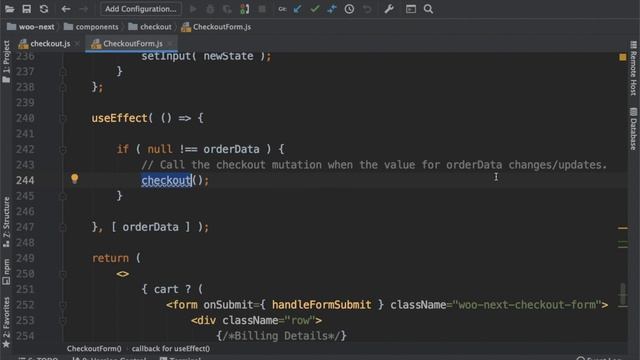Close the checkout.js tab
Screen dimensions: 640x360
pyautogui.click(x=77, y=44)
